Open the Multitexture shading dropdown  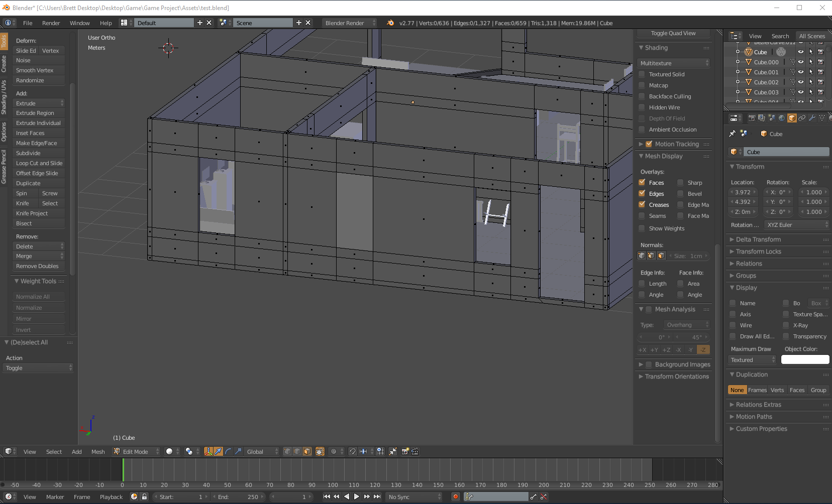[674, 63]
